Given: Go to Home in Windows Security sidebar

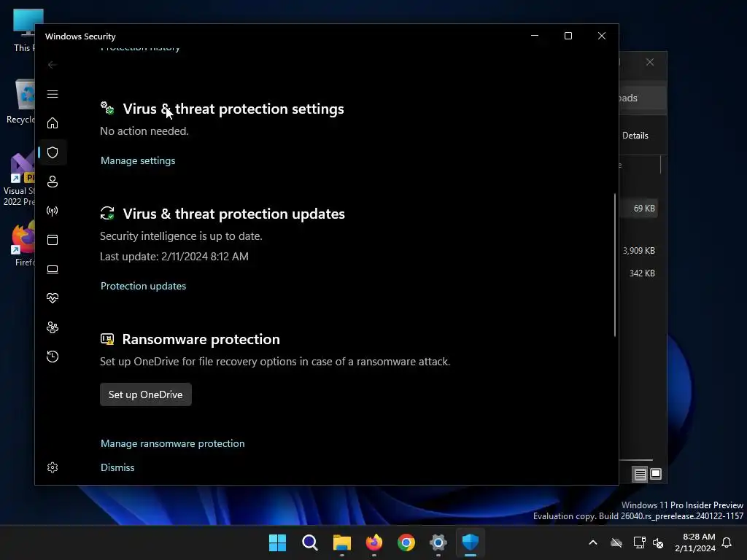Looking at the screenshot, I should [x=53, y=123].
